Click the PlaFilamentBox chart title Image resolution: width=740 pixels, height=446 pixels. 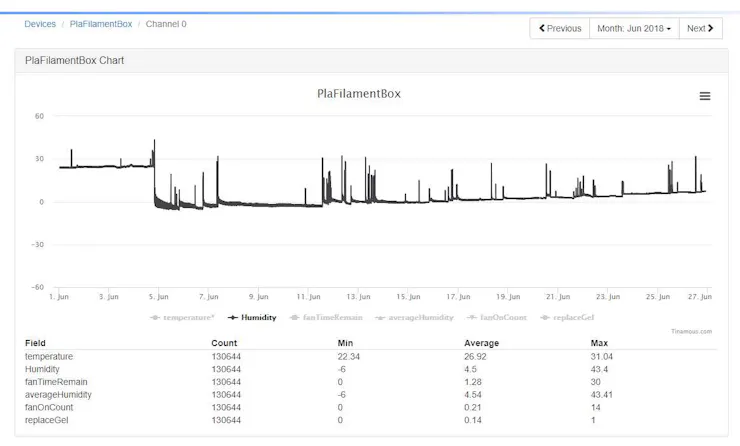(358, 94)
